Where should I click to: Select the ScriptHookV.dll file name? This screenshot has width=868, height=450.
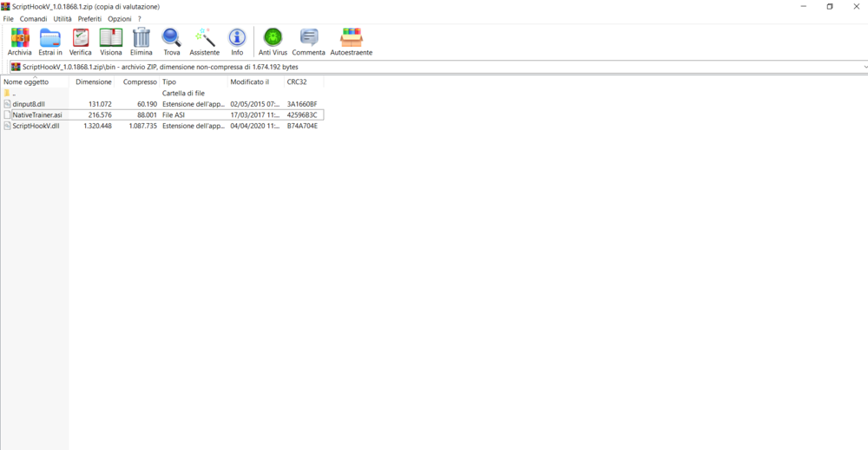pos(36,126)
